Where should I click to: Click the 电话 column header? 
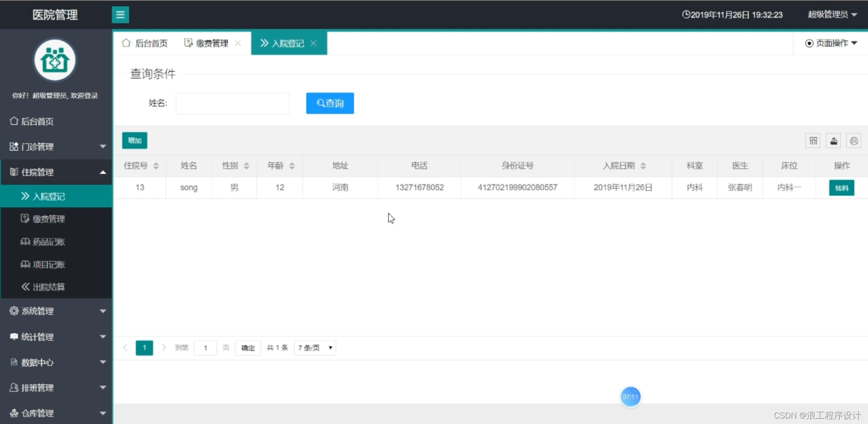419,166
